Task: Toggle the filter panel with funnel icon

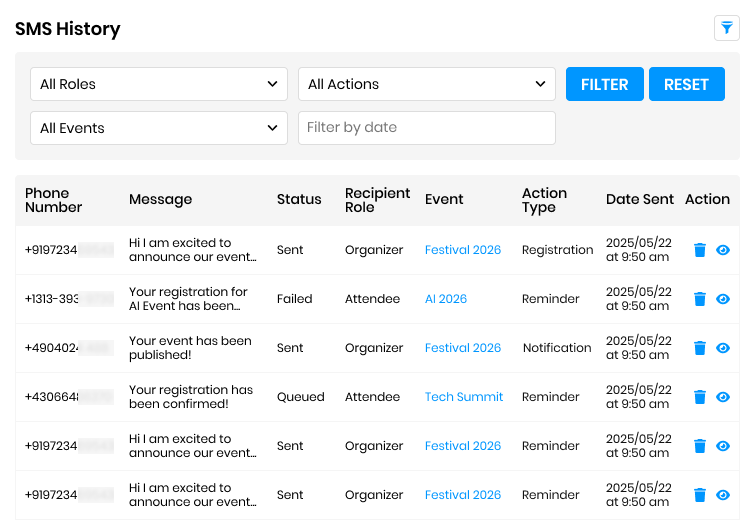Action: pos(727,28)
